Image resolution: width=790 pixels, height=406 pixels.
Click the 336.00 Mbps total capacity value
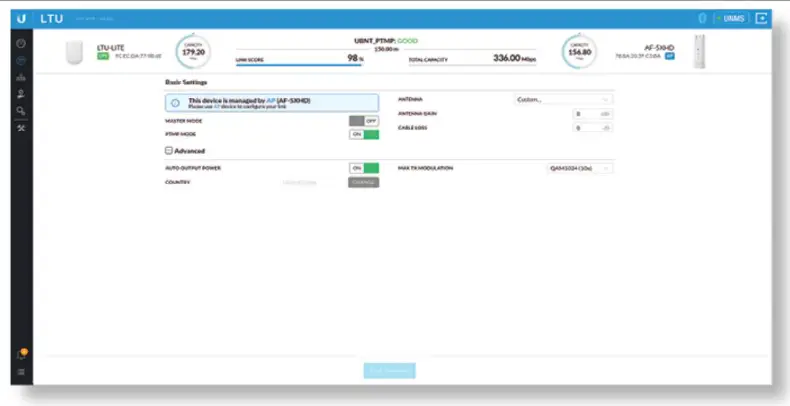tap(514, 58)
